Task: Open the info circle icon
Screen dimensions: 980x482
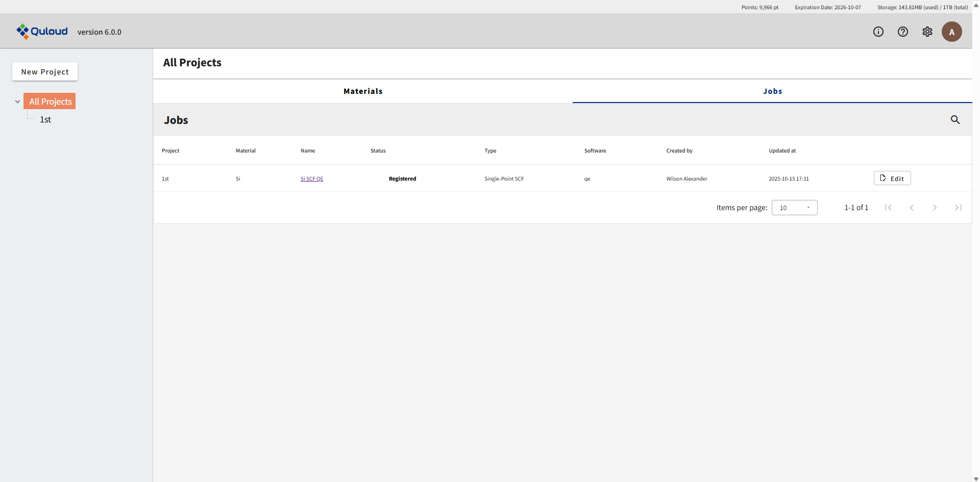Action: pyautogui.click(x=878, y=32)
